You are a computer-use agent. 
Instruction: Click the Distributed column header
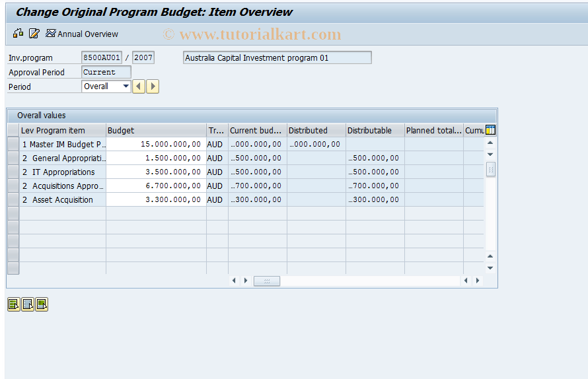316,131
